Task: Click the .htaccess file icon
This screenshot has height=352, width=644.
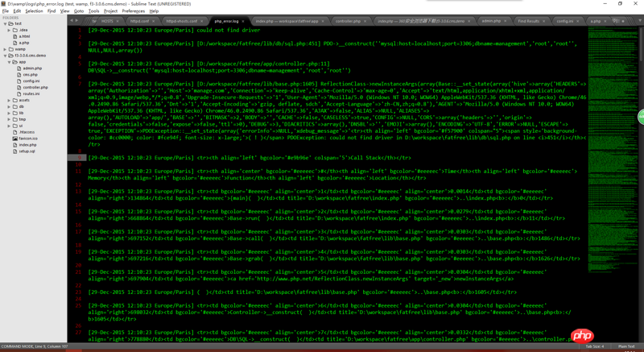Action: tap(15, 132)
